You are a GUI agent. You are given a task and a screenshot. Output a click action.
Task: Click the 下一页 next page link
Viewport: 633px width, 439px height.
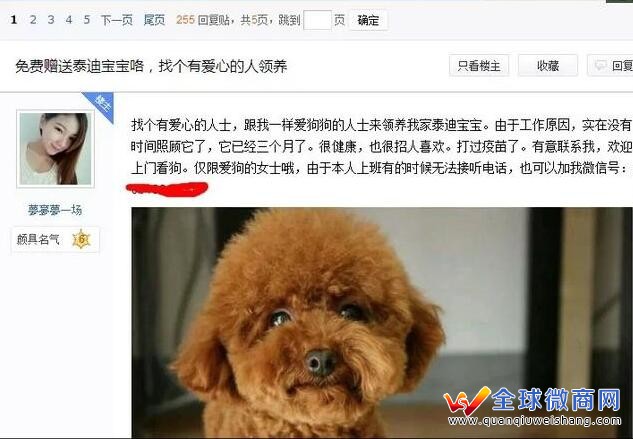click(117, 20)
